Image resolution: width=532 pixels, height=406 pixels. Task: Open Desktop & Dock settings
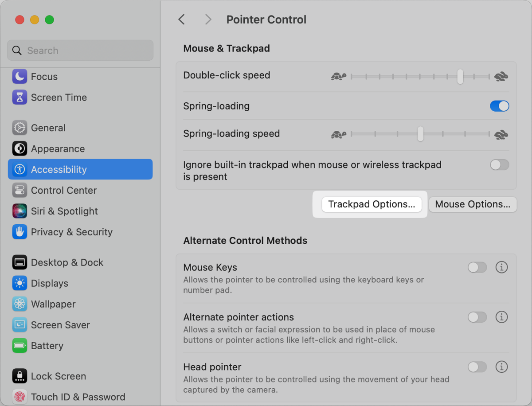tap(66, 263)
